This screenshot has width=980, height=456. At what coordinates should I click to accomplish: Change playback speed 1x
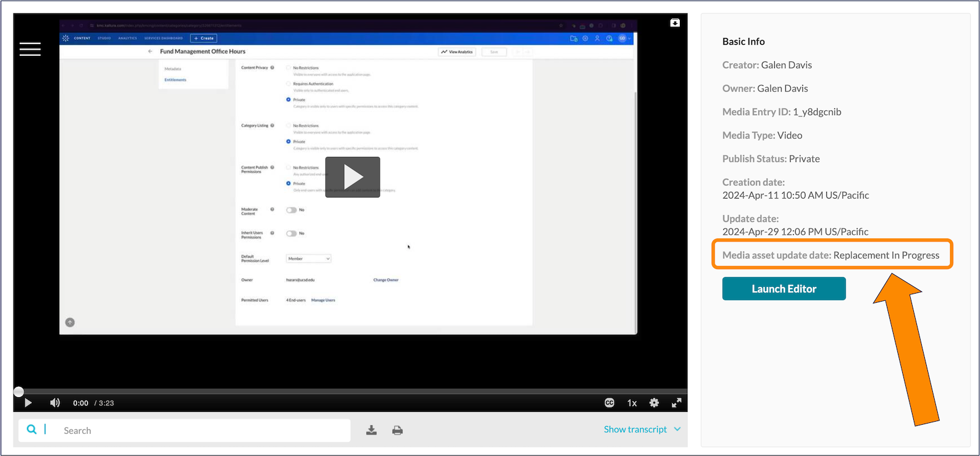pyautogui.click(x=632, y=403)
